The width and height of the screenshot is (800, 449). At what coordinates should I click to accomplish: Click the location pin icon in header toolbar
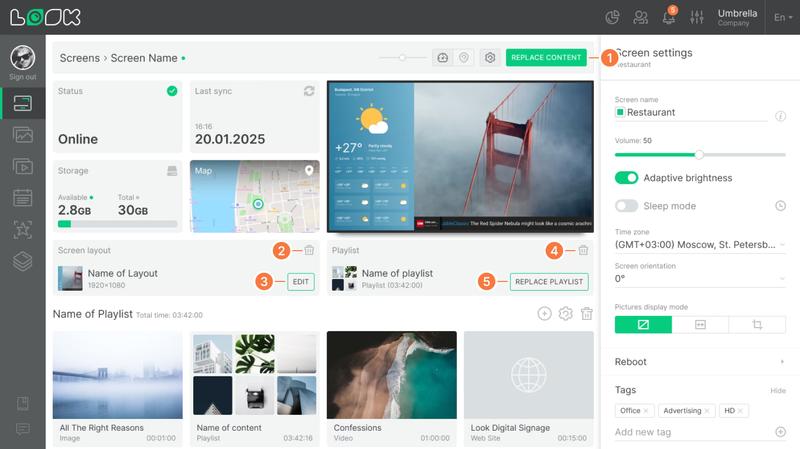pyautogui.click(x=464, y=58)
